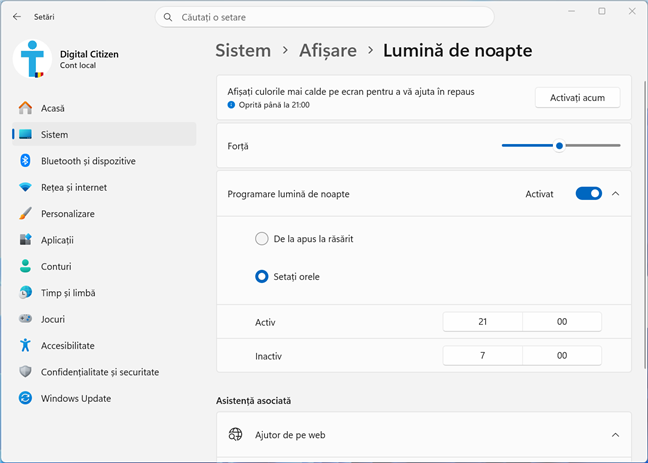The height and width of the screenshot is (463, 648).
Task: Click Digital Citizen account name
Action: pos(89,54)
